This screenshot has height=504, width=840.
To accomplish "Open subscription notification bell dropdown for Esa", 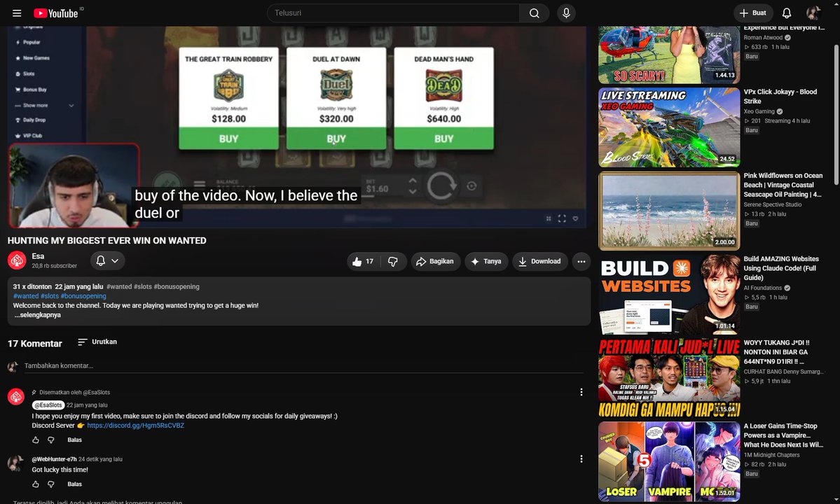I will (107, 260).
